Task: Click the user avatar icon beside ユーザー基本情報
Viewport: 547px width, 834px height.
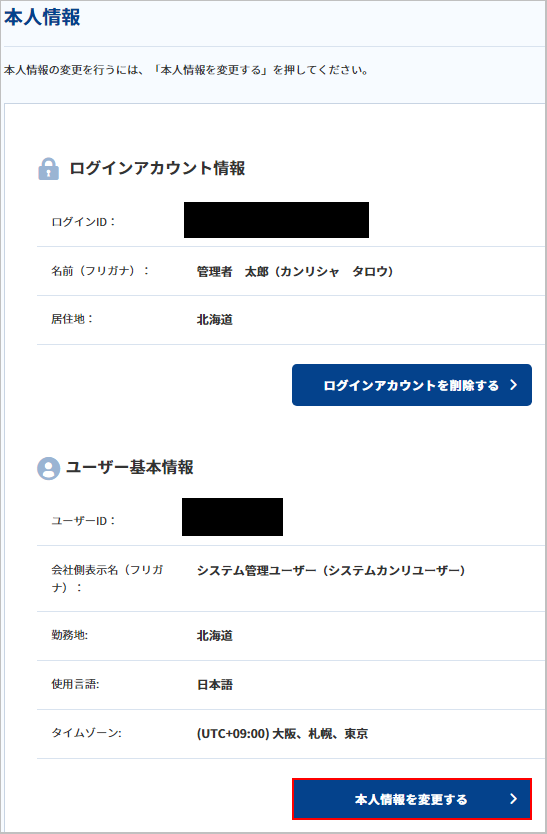Action: [x=48, y=468]
